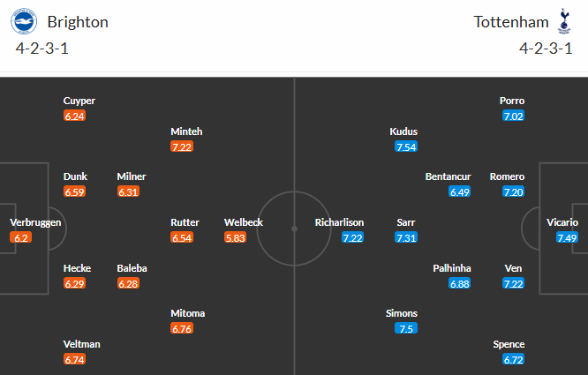
Task: Select player Baleba in midfield
Action: click(x=132, y=268)
